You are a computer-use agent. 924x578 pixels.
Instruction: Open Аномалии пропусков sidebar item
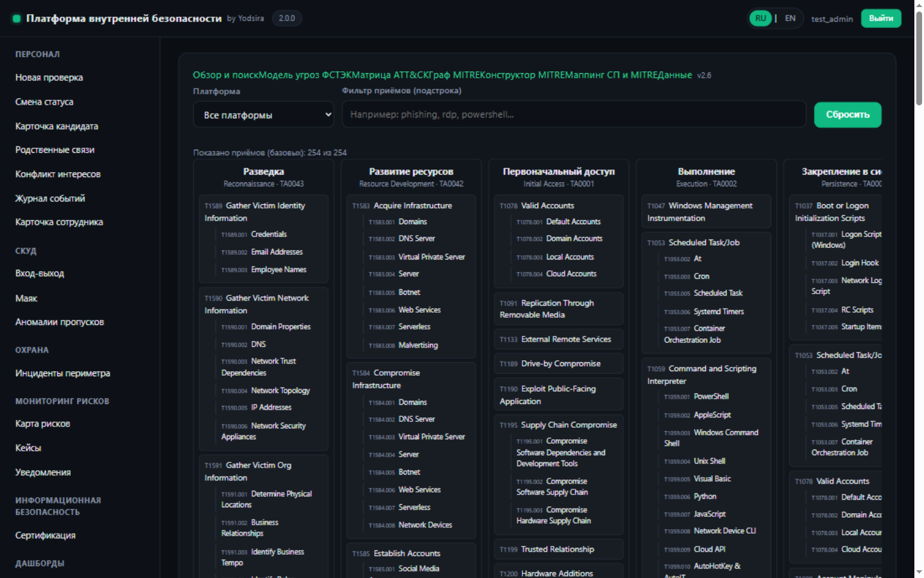click(x=60, y=322)
